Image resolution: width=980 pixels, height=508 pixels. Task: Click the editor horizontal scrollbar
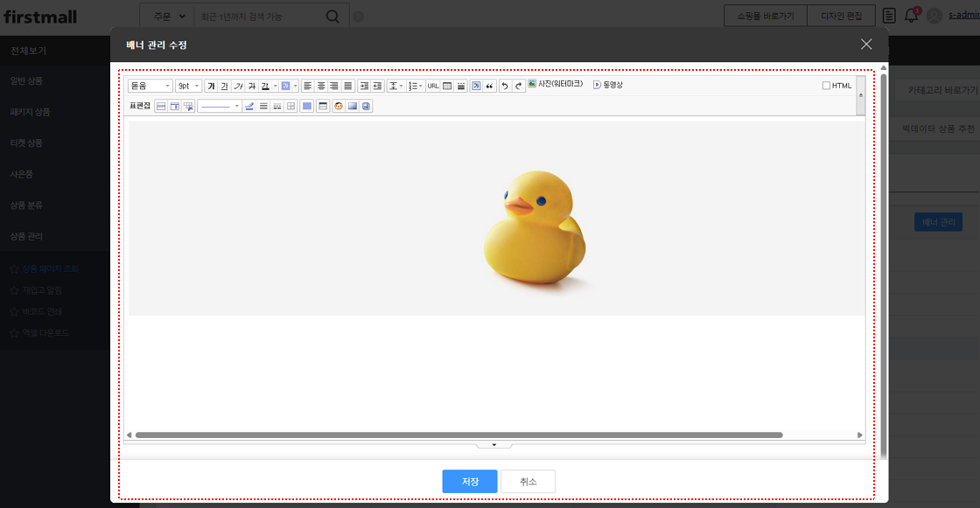pyautogui.click(x=458, y=435)
